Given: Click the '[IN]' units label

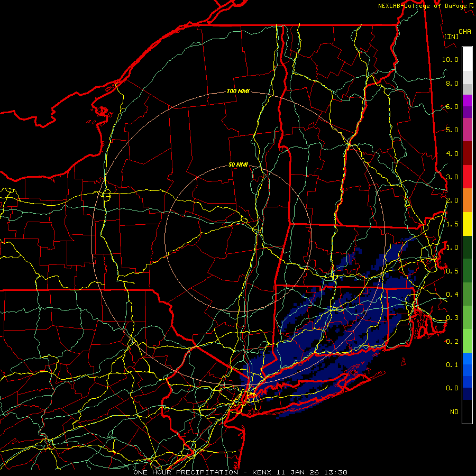Looking at the screenshot, I should click(452, 36).
